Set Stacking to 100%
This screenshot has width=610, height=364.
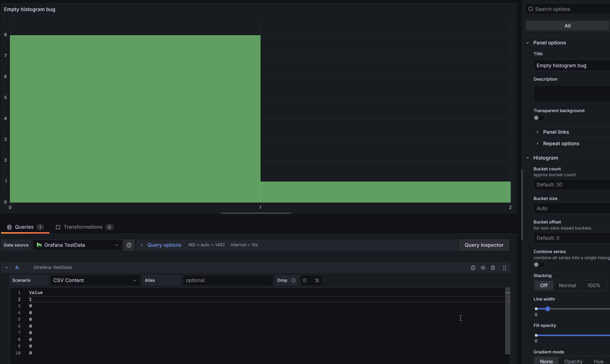coord(594,285)
